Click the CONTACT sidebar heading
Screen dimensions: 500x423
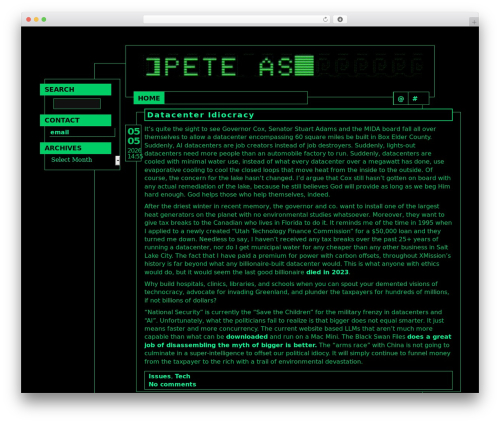76,120
